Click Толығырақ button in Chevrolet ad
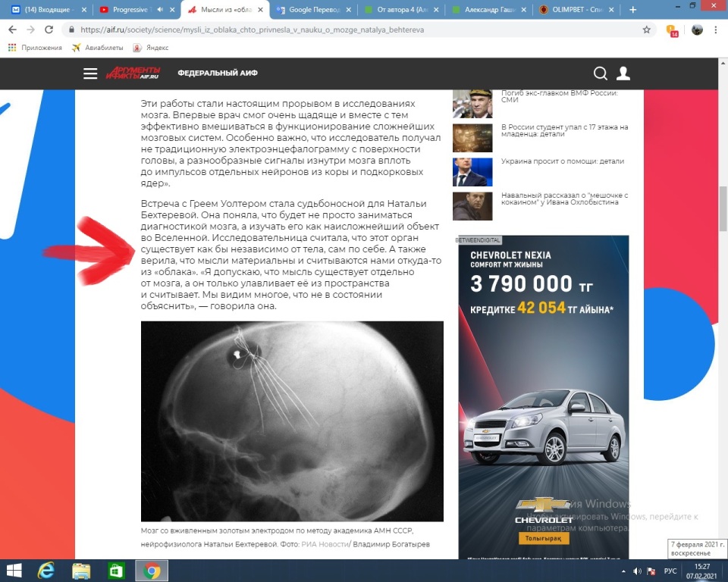Image resolution: width=728 pixels, height=582 pixels. coord(543,538)
